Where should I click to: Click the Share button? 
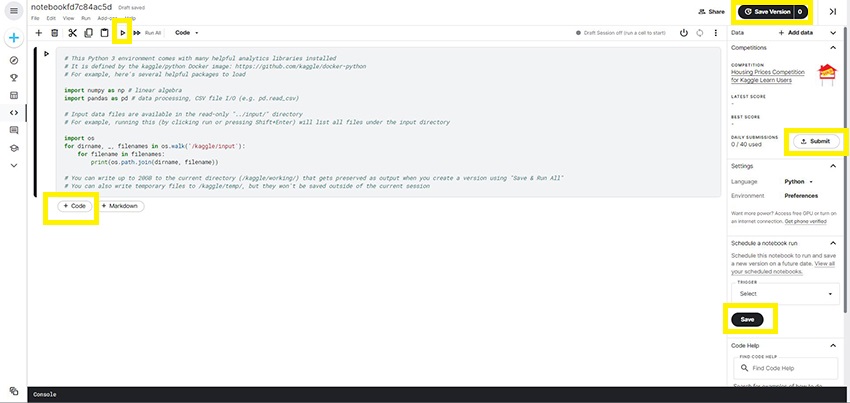[x=711, y=11]
